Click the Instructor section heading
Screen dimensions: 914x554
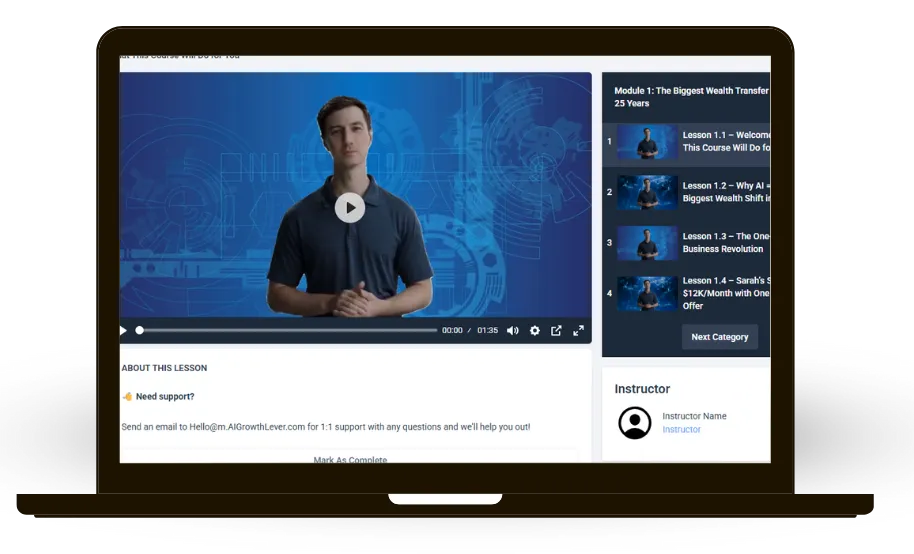642,389
